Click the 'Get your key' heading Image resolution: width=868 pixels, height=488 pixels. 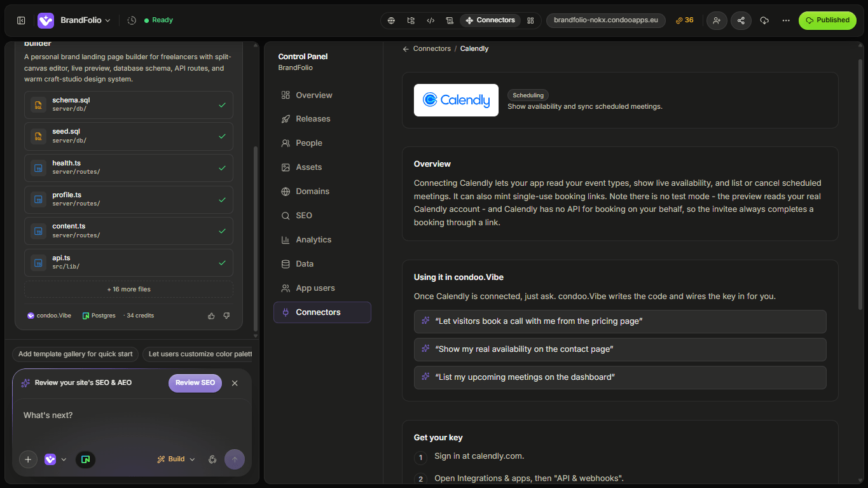[x=438, y=438]
